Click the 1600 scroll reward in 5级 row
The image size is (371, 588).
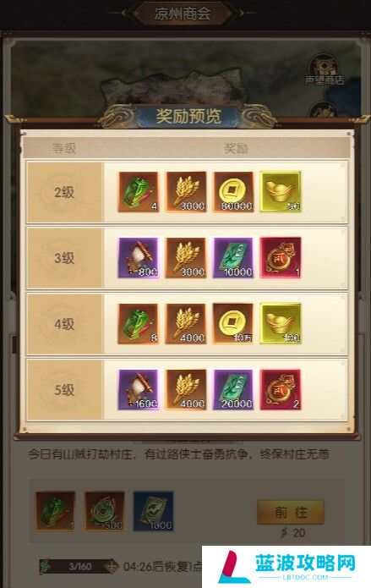(139, 390)
